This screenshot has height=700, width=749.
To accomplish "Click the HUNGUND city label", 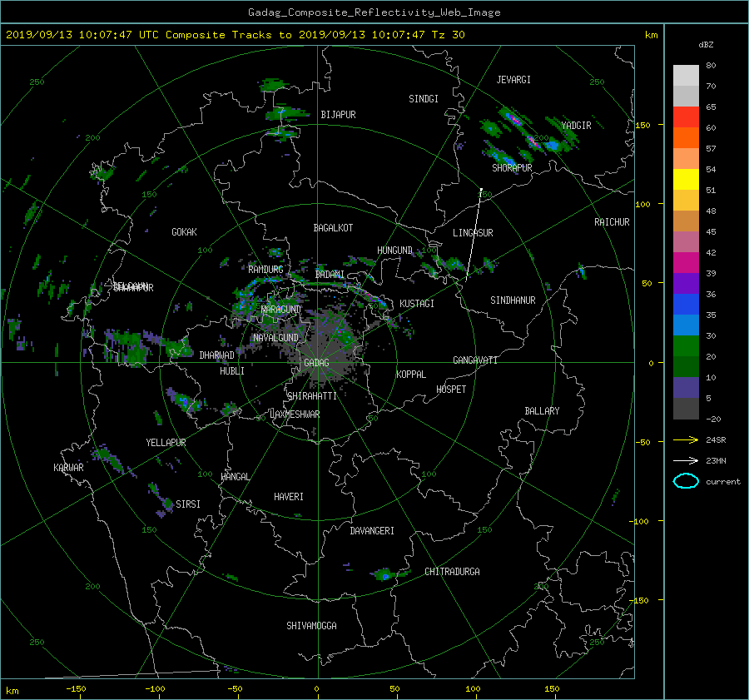I will 394,251.
